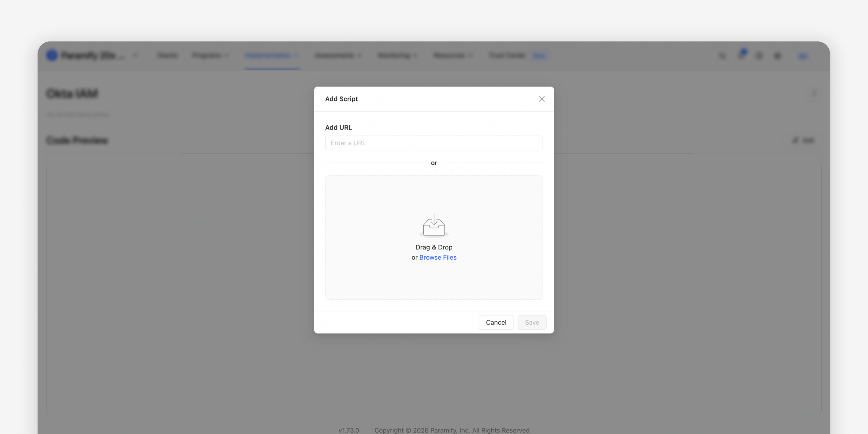Click the Add Script dialog title

coord(341,99)
